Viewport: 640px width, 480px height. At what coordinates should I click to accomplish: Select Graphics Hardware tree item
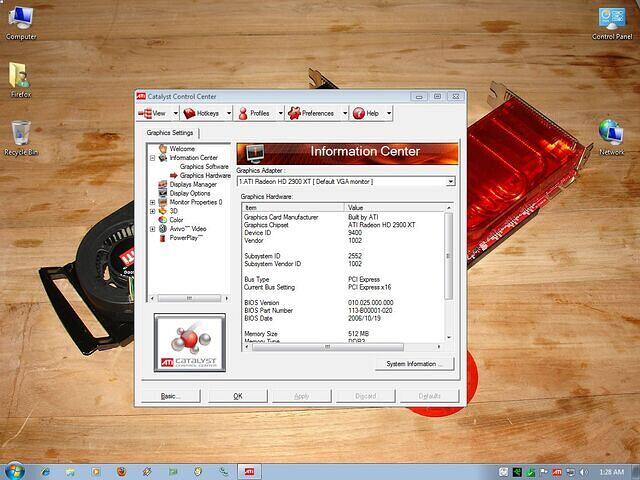(205, 176)
